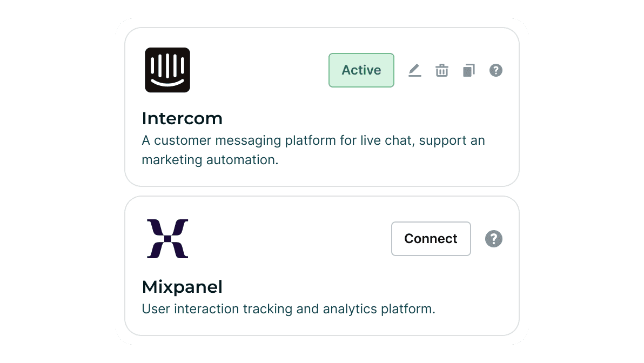Screen dimensions: 644x363
Task: Click the 'marketing automation.' line in Intercom card
Action: point(210,160)
